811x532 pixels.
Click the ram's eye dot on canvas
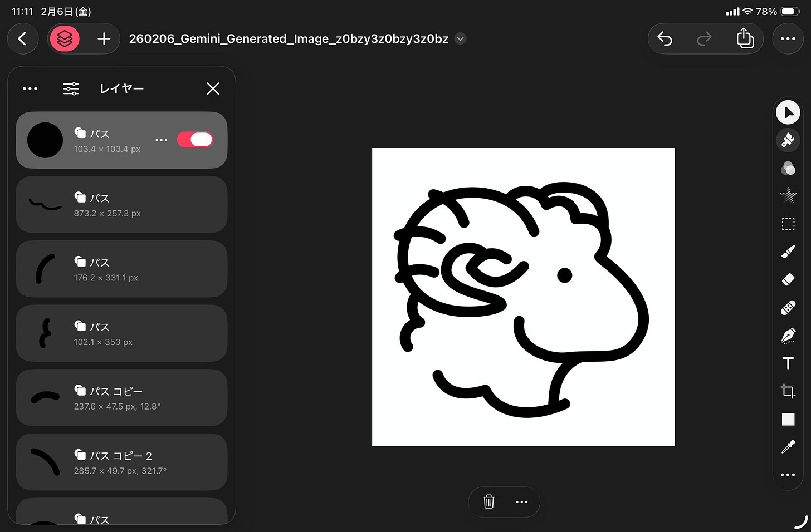tap(565, 275)
